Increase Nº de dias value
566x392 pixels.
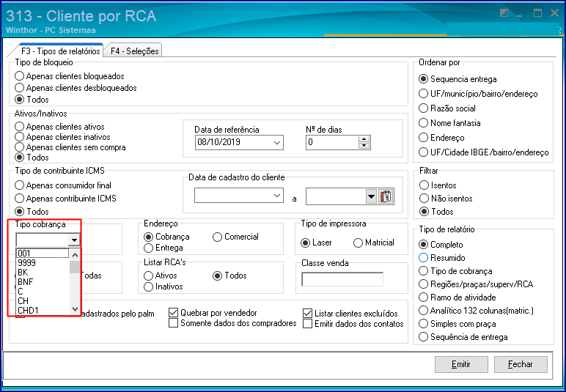coord(364,139)
